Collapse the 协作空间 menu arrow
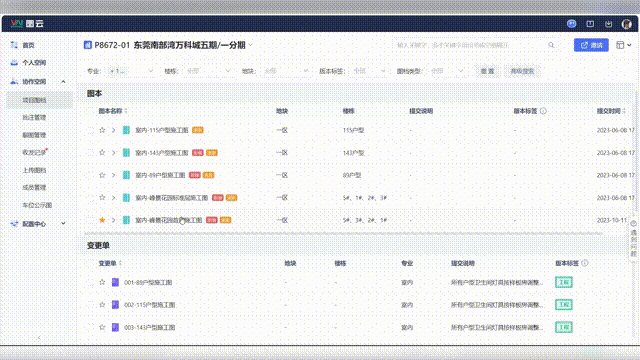The height and width of the screenshot is (360, 640). coord(63,82)
